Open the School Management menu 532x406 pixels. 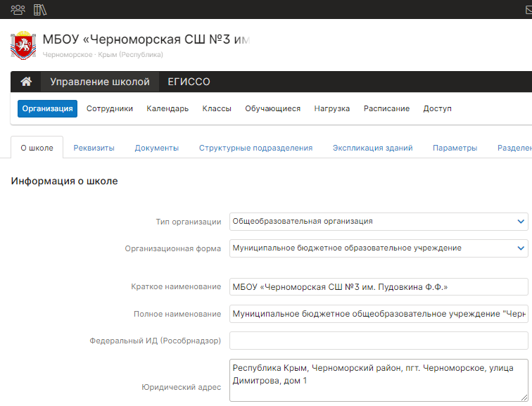[x=100, y=82]
